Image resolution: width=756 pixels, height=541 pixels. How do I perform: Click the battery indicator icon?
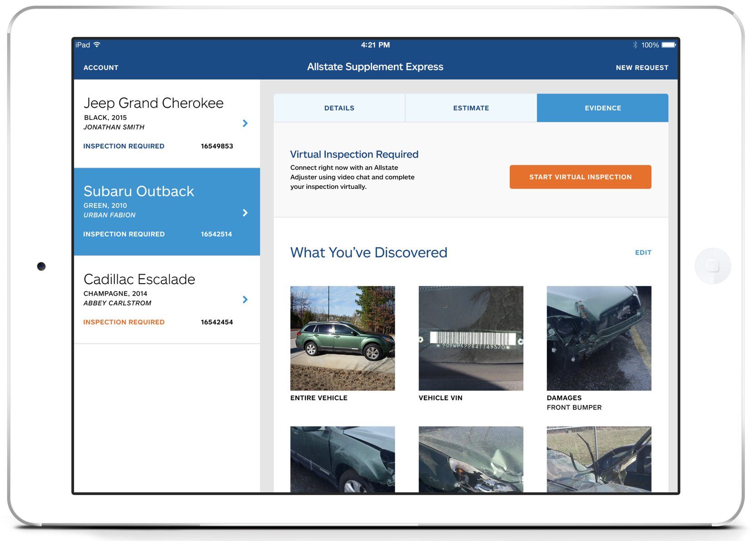coord(669,45)
